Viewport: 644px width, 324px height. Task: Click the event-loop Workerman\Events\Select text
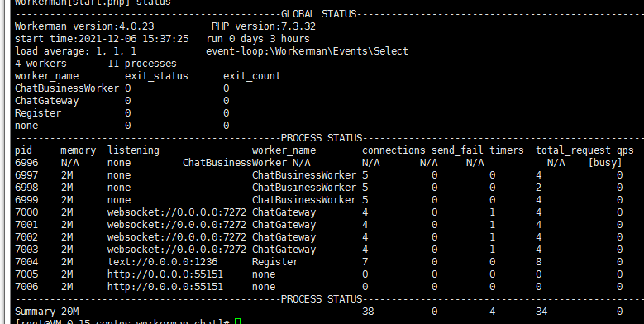pyautogui.click(x=308, y=51)
